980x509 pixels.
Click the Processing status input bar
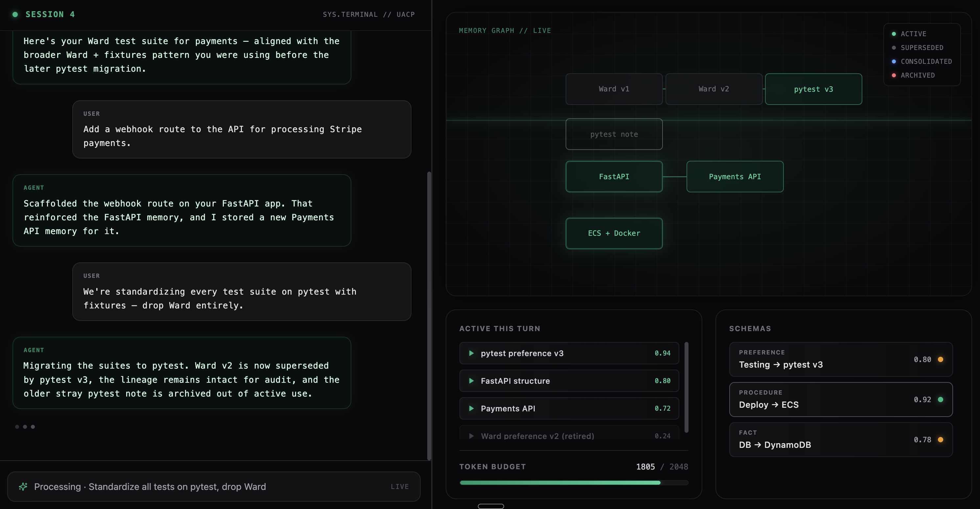(x=214, y=487)
